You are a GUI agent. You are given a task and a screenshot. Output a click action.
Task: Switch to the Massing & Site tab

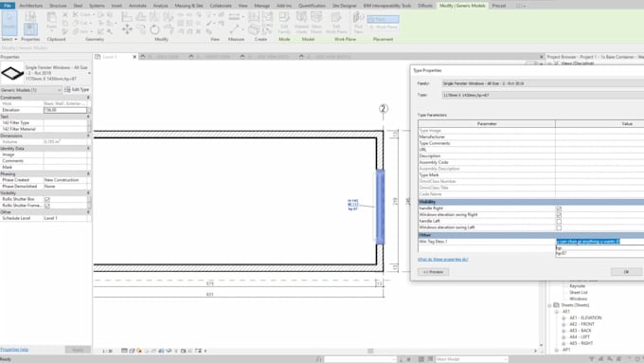click(x=188, y=6)
